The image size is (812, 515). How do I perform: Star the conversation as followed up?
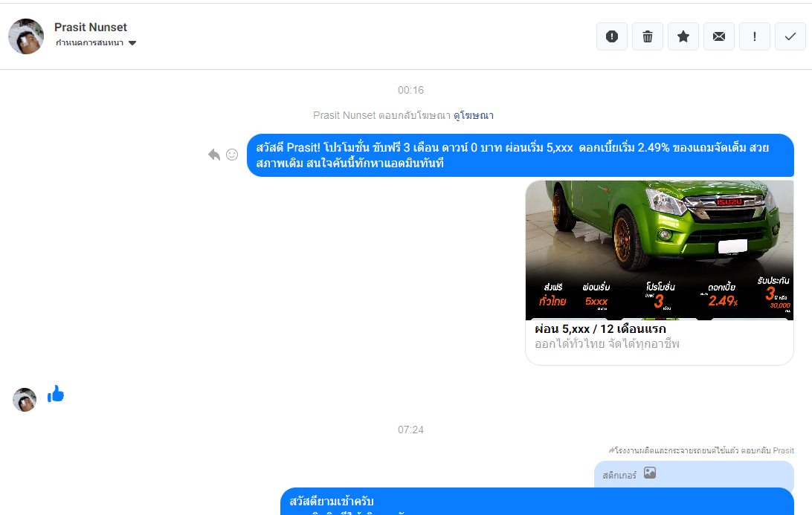[x=683, y=36]
